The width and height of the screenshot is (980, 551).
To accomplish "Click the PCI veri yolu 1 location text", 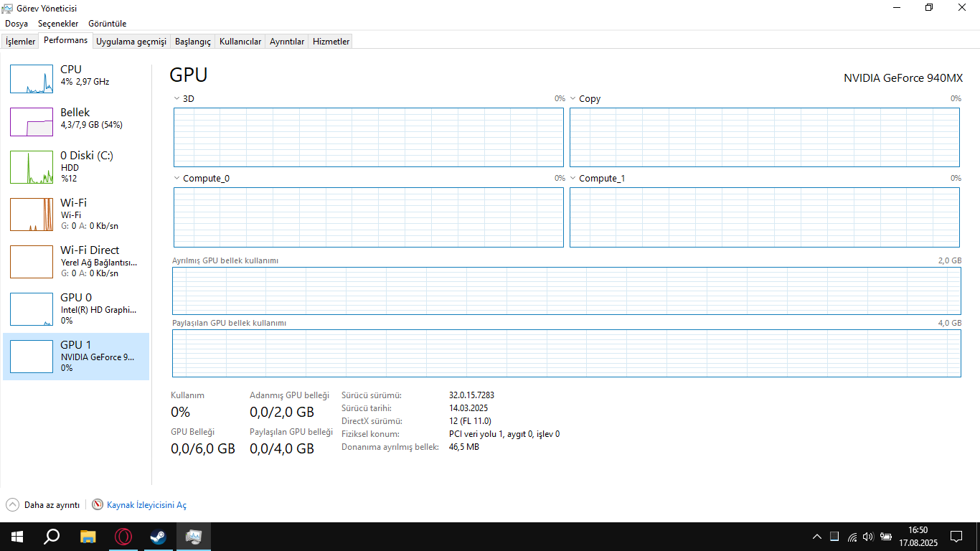I will [x=504, y=434].
